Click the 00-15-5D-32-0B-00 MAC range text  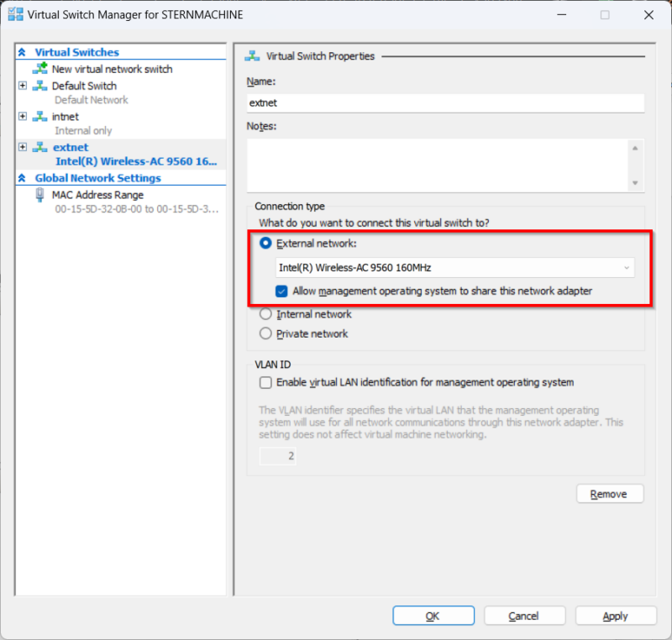(137, 209)
